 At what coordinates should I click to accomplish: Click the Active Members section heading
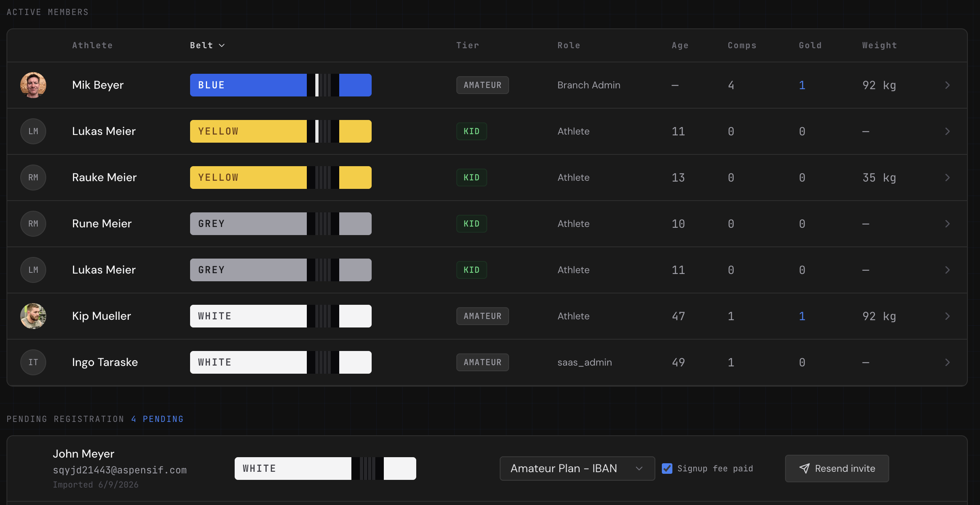47,12
